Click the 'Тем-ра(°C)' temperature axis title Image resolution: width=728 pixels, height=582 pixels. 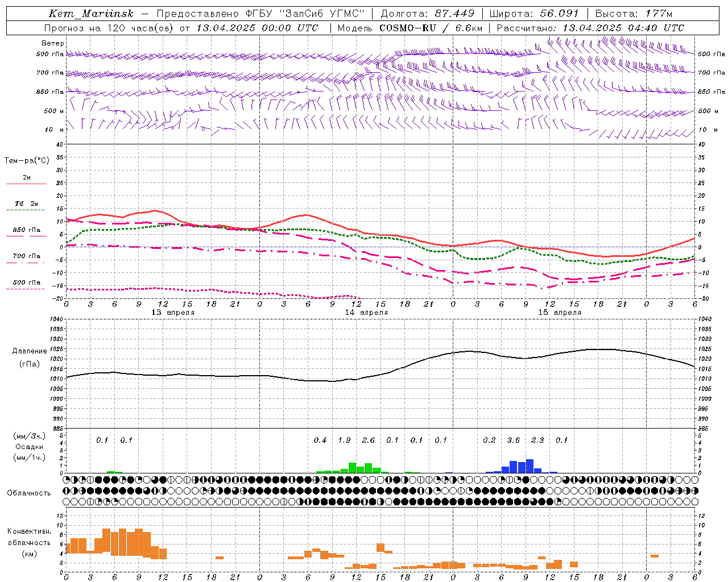click(x=27, y=161)
